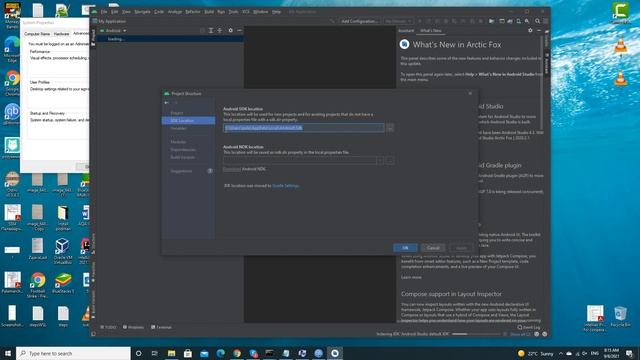Open gear settings in Assistant panel

click(530, 31)
